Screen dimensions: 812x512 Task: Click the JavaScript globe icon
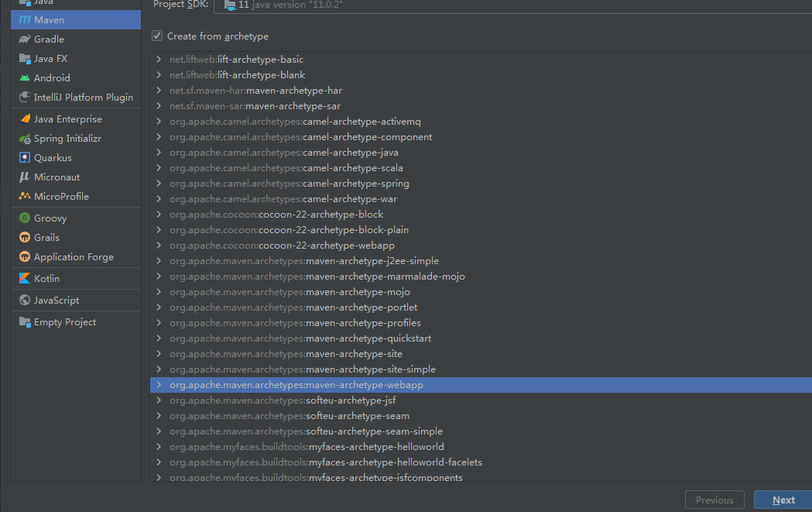pyautogui.click(x=24, y=300)
